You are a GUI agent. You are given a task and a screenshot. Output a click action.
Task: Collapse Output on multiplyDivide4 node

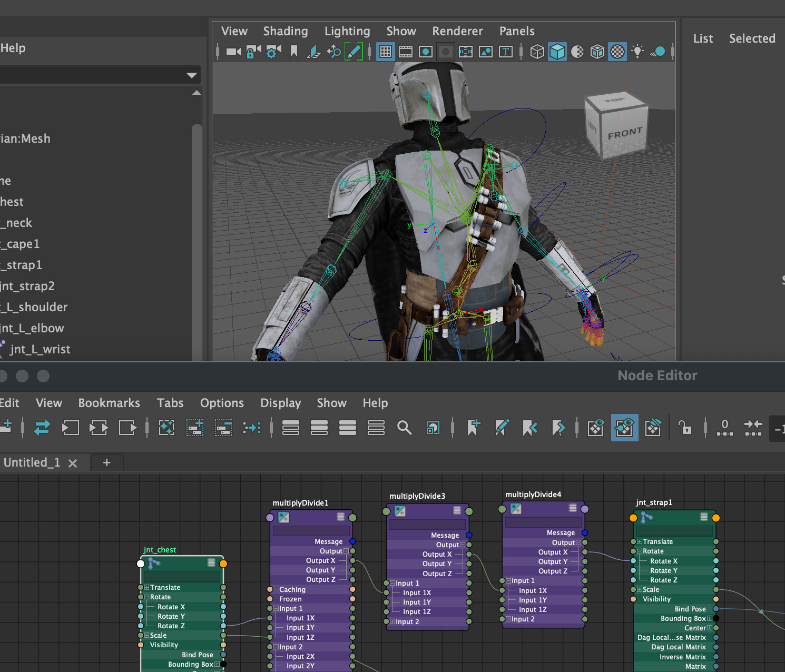578,542
